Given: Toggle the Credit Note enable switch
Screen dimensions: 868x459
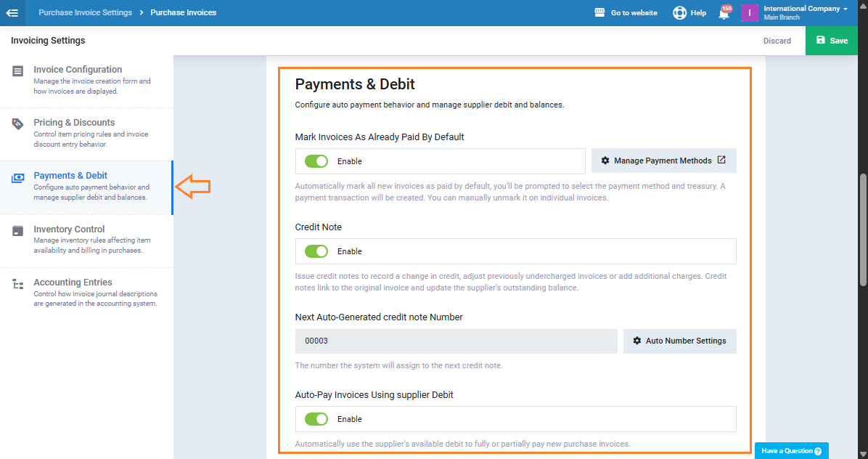Looking at the screenshot, I should tap(316, 251).
